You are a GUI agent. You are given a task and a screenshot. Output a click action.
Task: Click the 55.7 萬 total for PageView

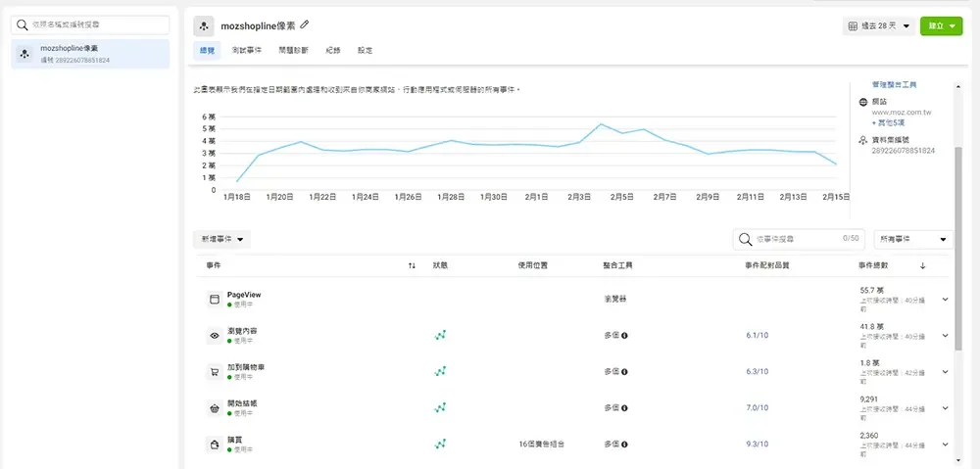pos(872,291)
